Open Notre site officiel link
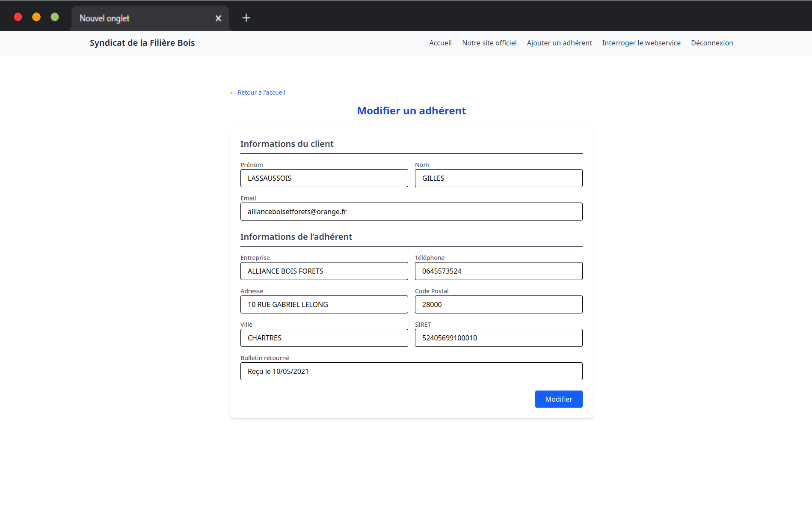This screenshot has width=812, height=507. (489, 43)
